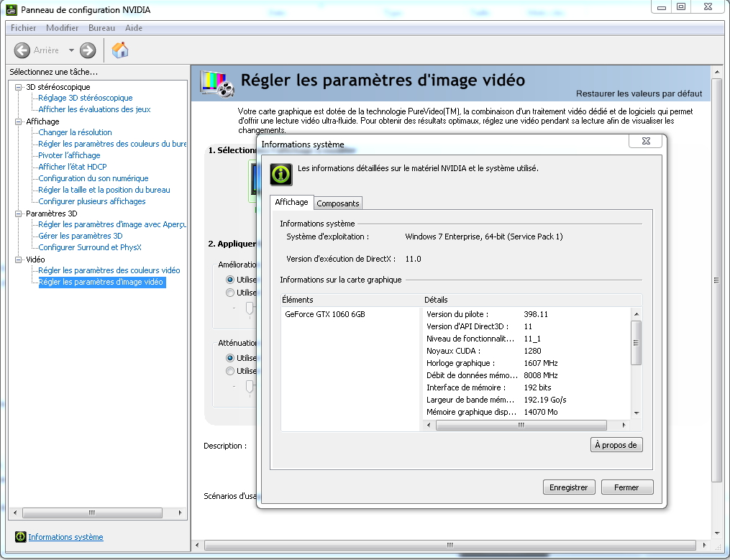Collapse the Paramètres 3D tree node

pyautogui.click(x=19, y=214)
